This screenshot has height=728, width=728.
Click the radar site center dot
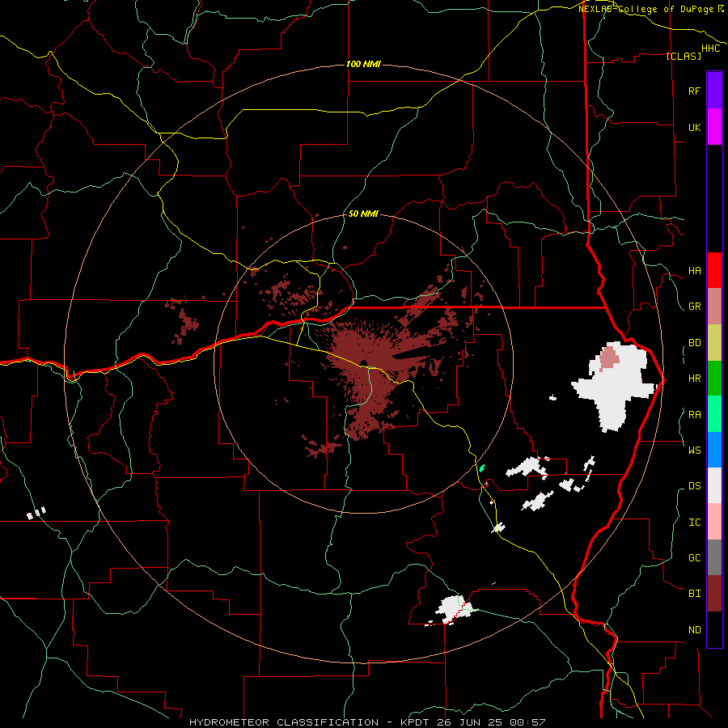363,363
